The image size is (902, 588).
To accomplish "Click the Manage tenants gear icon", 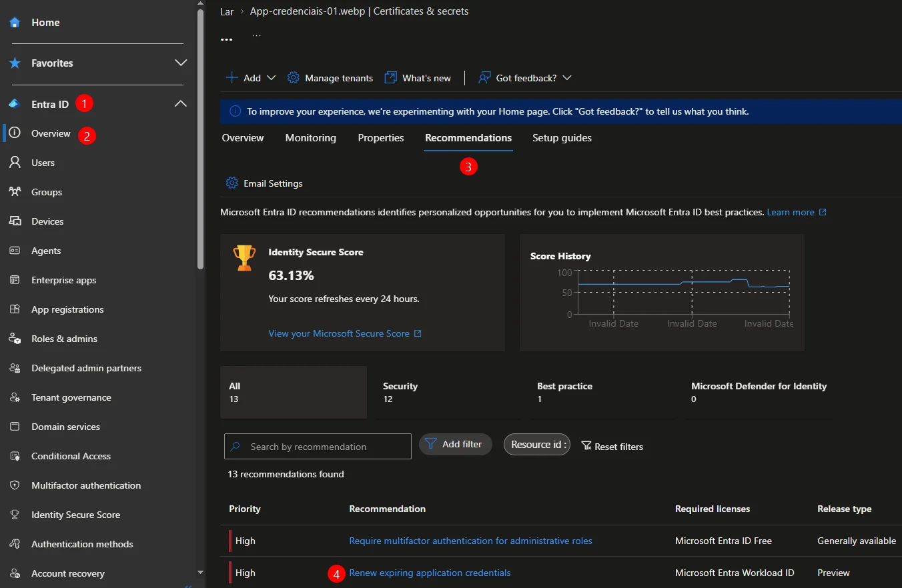I will [x=293, y=78].
